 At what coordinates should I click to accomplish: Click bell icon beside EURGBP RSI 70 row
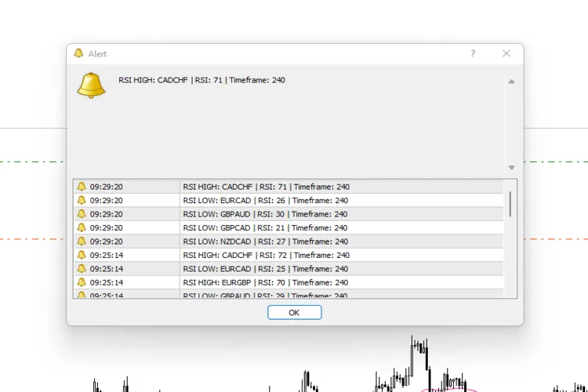[x=81, y=282]
